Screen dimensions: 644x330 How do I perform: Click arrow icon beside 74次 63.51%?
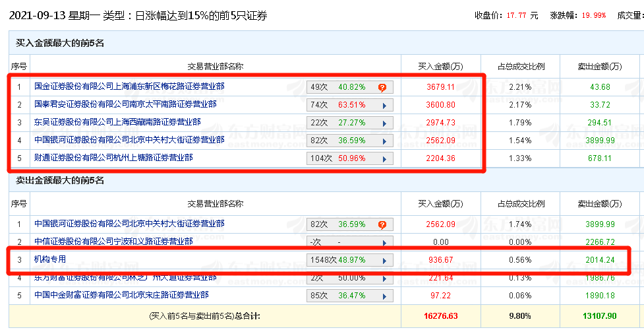point(384,106)
